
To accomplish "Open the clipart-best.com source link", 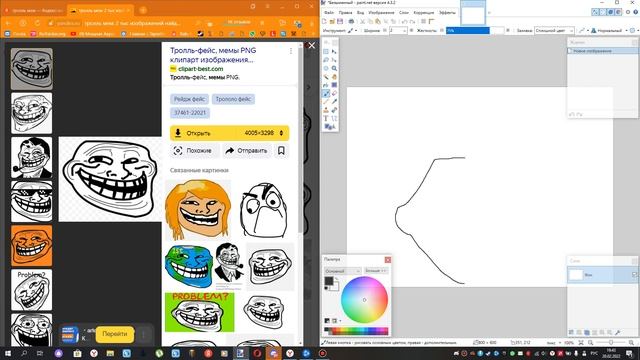I will click(x=200, y=69).
